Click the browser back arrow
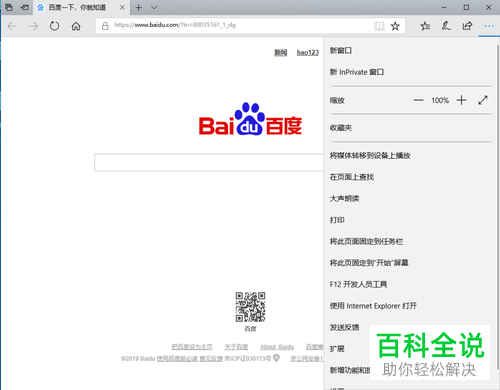The width and height of the screenshot is (500, 390). (x=12, y=26)
